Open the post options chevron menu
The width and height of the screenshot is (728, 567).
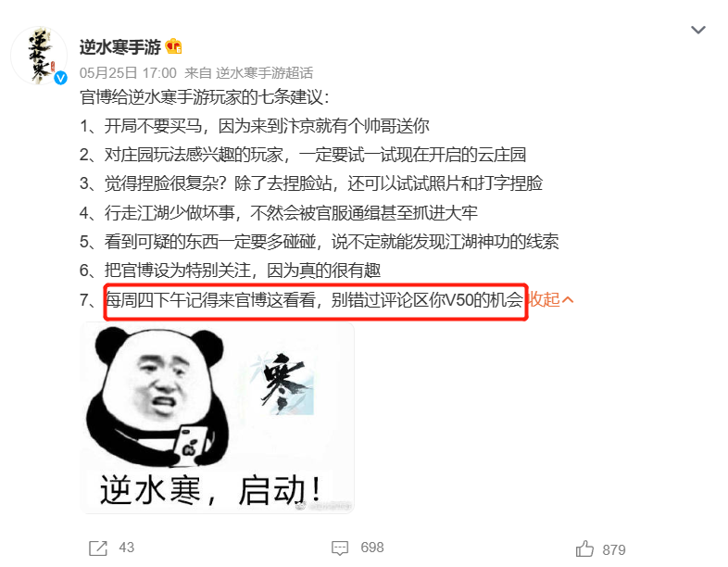point(697,31)
